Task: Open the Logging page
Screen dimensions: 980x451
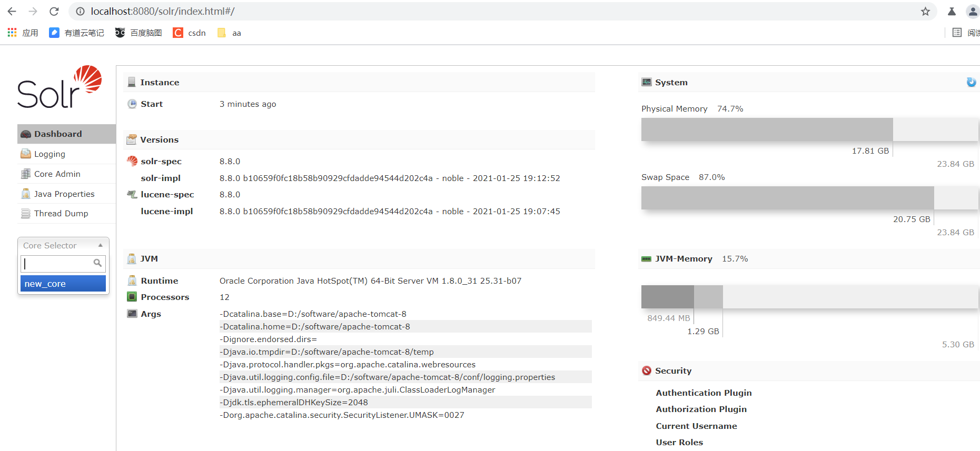Action: coord(66,154)
